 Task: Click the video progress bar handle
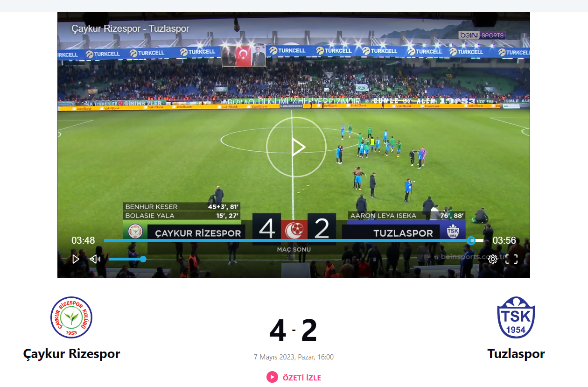[471, 240]
